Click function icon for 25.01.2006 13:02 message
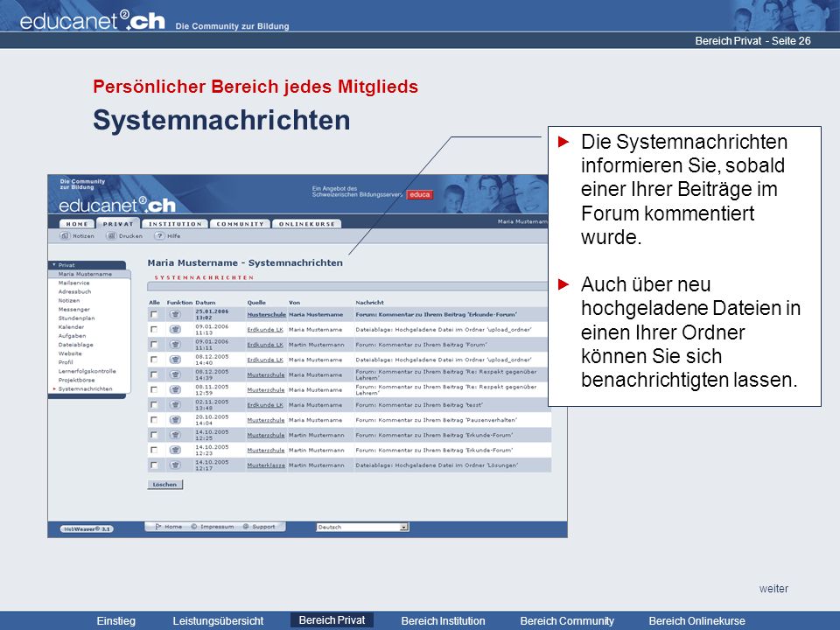This screenshot has width=840, height=630. [x=175, y=314]
